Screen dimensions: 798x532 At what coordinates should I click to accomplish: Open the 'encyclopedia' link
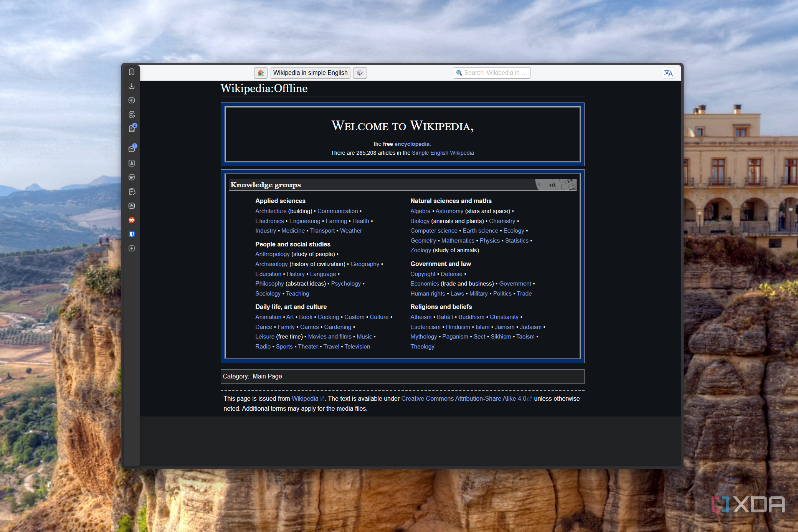coord(412,144)
